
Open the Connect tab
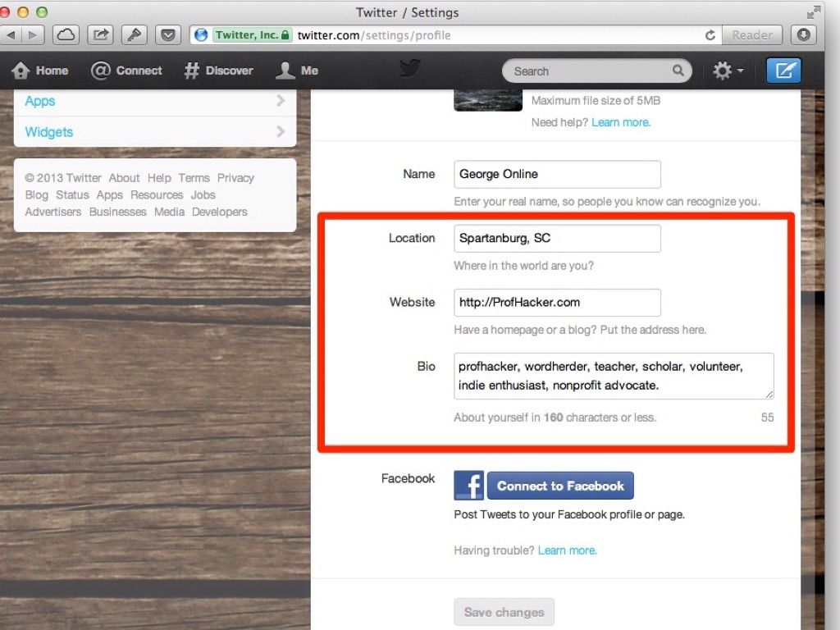tap(126, 71)
